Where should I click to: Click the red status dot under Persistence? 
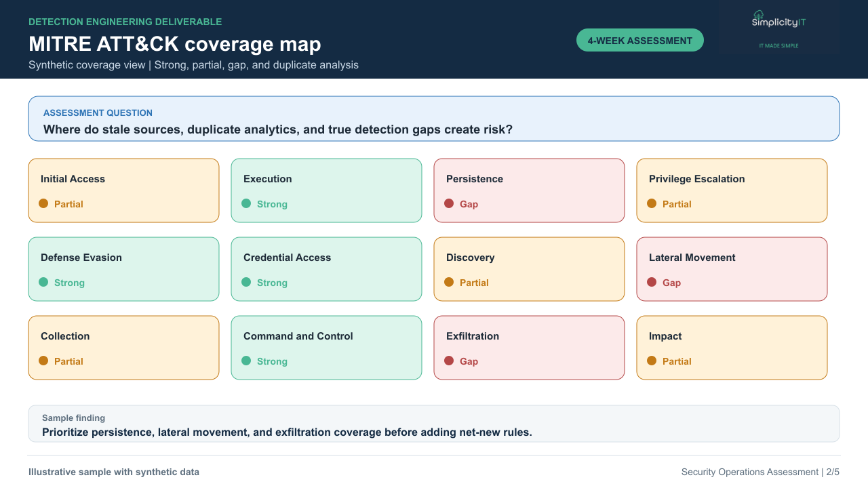[449, 203]
